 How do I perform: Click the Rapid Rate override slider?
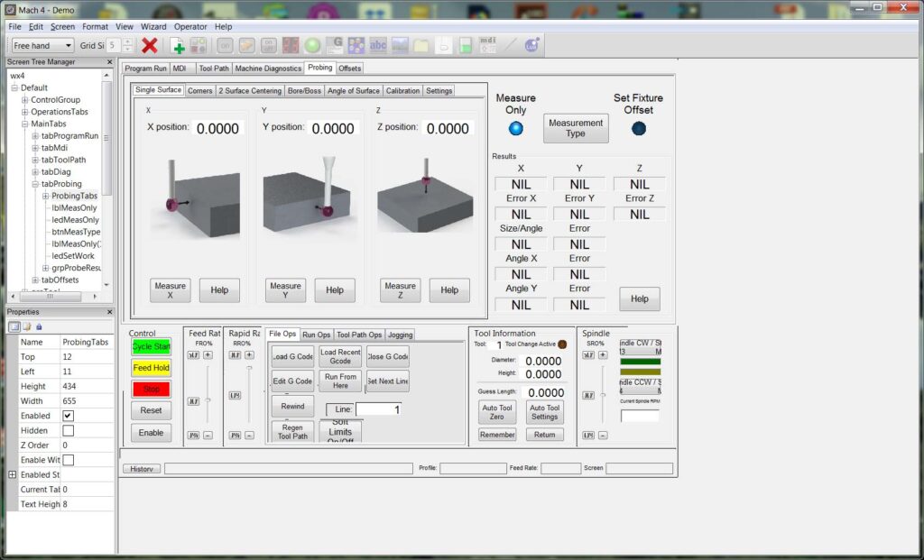click(249, 395)
